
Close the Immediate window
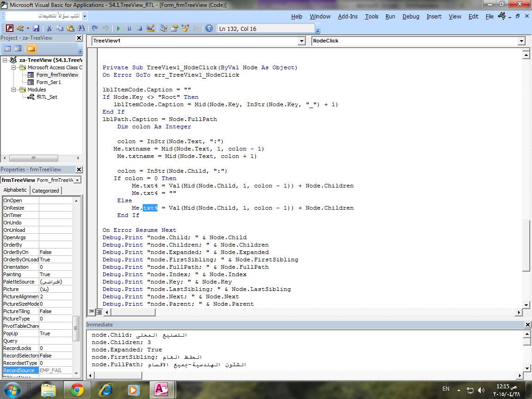click(527, 325)
